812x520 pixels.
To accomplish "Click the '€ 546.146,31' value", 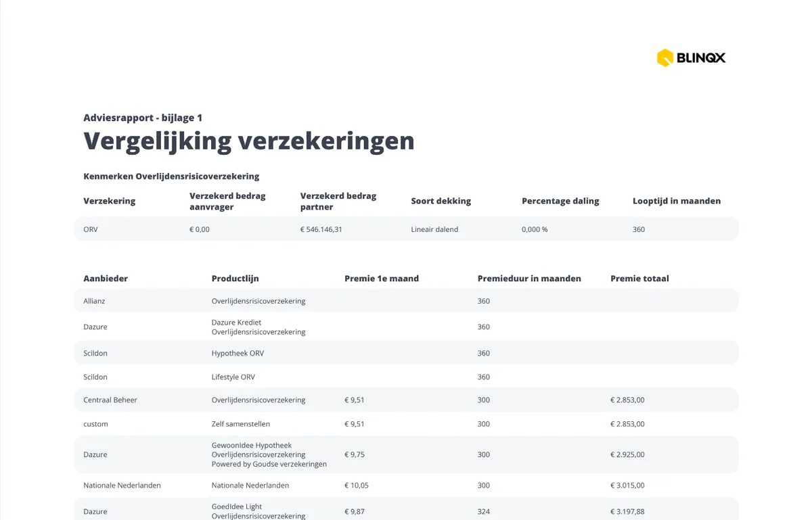I will tap(321, 229).
